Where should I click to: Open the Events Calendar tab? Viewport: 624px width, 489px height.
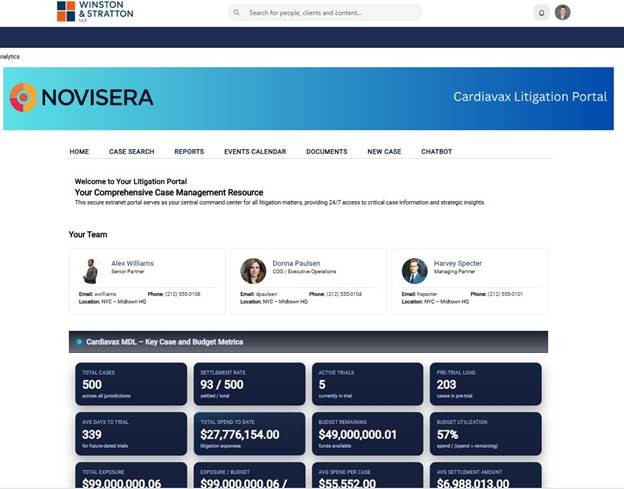pos(255,152)
